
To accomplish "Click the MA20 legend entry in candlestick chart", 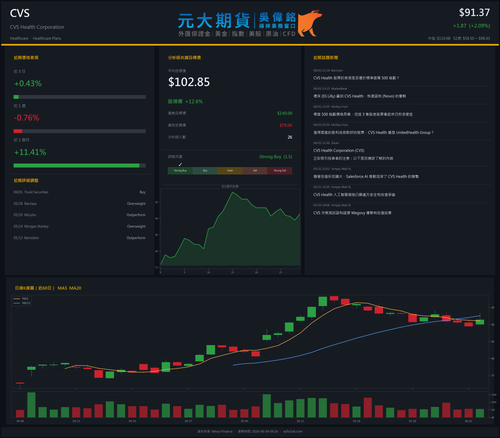I will pos(22,303).
